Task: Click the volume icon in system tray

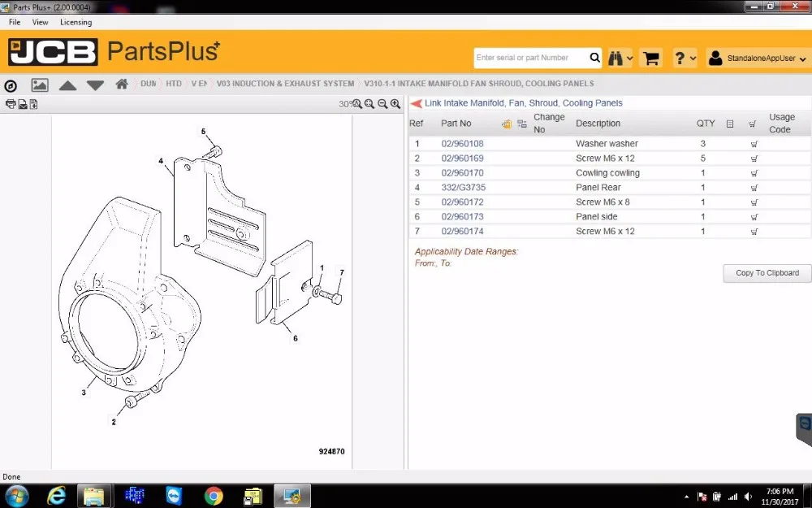Action: 748,497
